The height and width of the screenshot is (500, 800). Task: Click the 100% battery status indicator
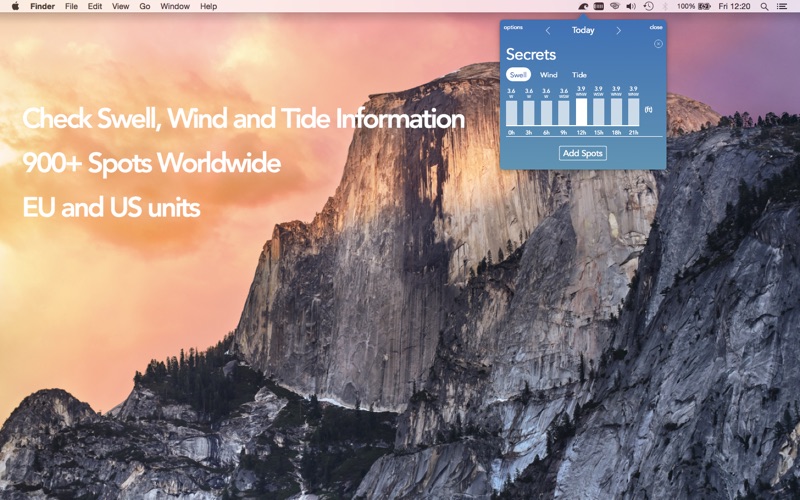pyautogui.click(x=694, y=6)
